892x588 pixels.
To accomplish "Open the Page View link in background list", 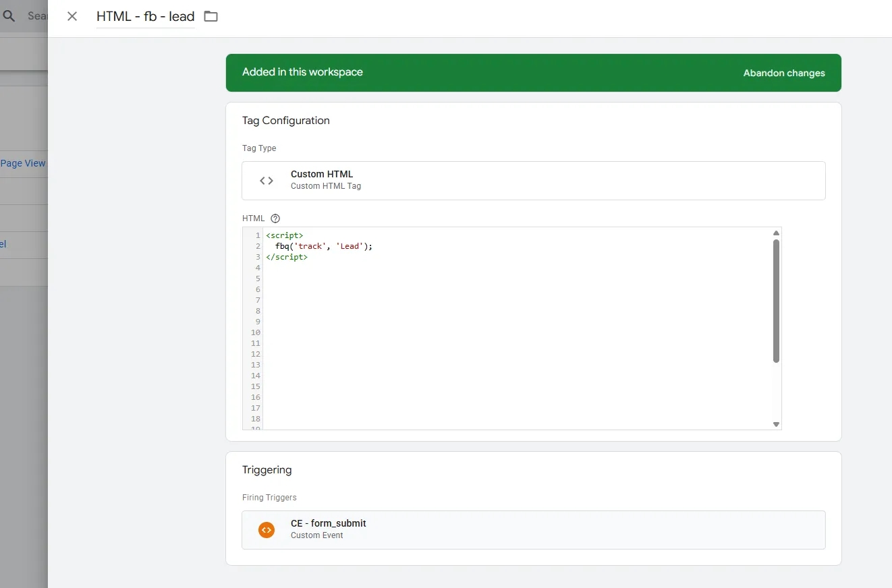I will coord(23,163).
